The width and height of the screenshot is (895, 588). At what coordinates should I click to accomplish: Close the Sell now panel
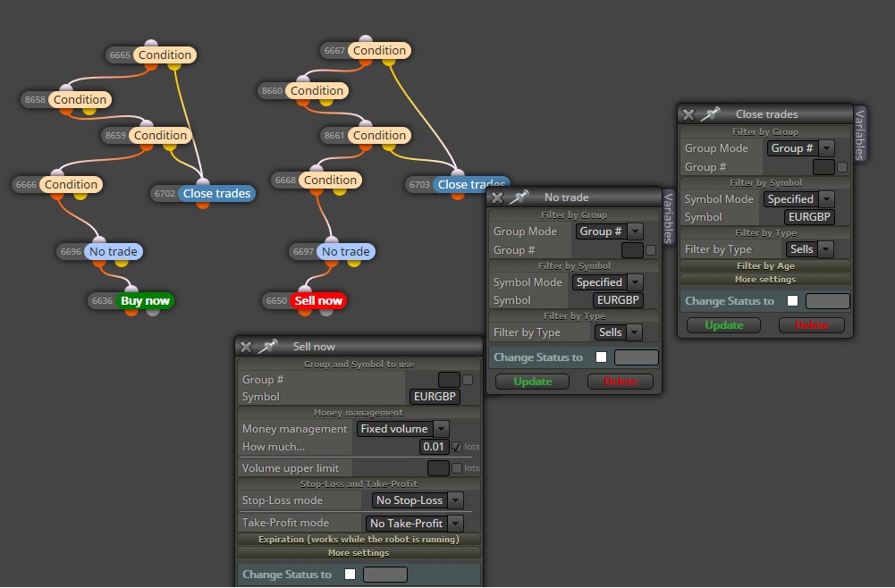(x=246, y=347)
